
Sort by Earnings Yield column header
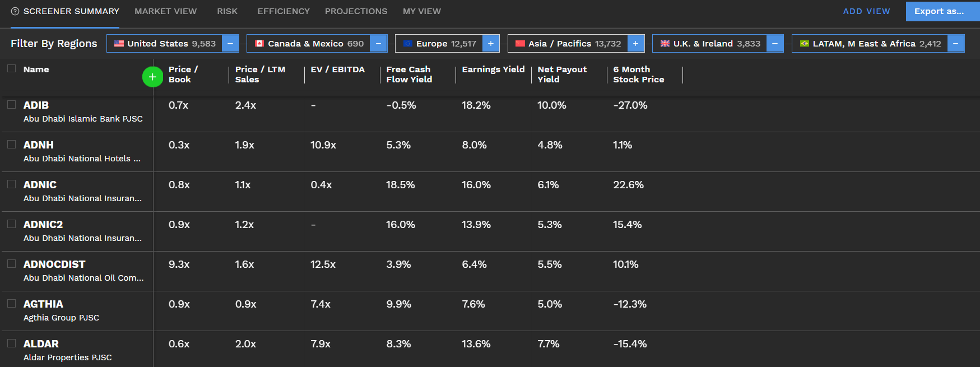pos(493,69)
